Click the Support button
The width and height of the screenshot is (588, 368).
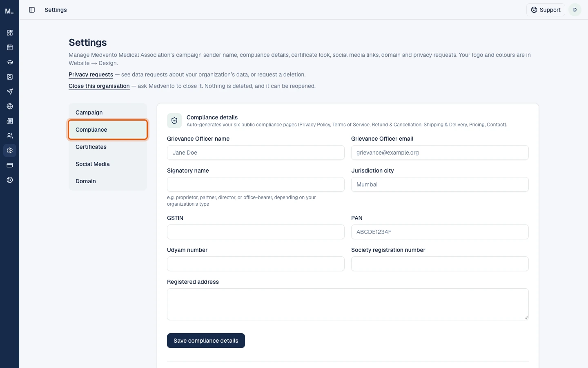pyautogui.click(x=546, y=10)
